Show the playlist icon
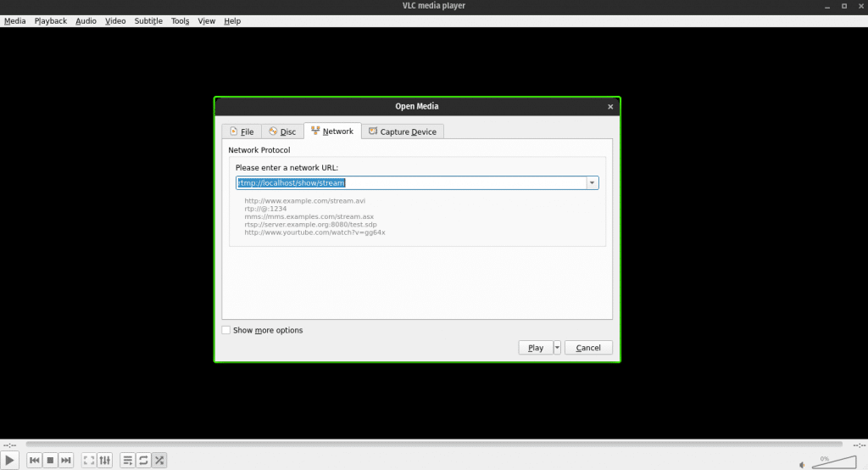 127,460
